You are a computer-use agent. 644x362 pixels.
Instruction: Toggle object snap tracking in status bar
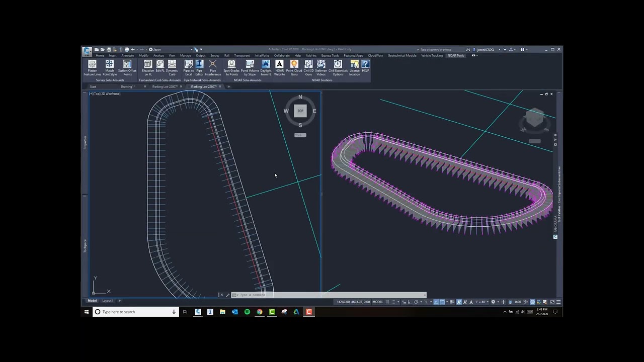(436, 302)
